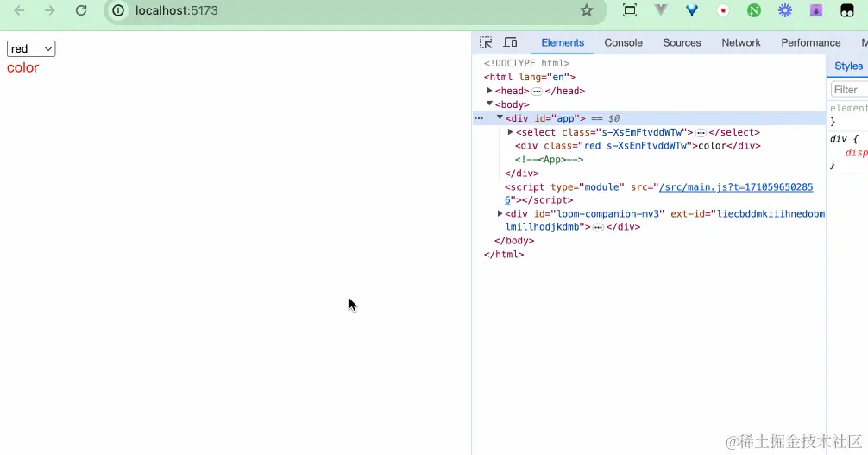Click the ellipsis inside the loom-companion div
Viewport: 868px width, 455px height.
(x=598, y=228)
